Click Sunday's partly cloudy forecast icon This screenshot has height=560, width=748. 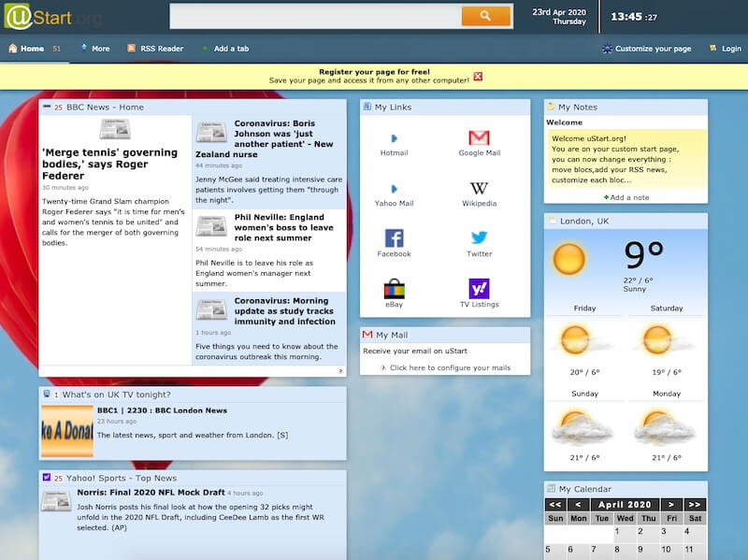tap(581, 426)
